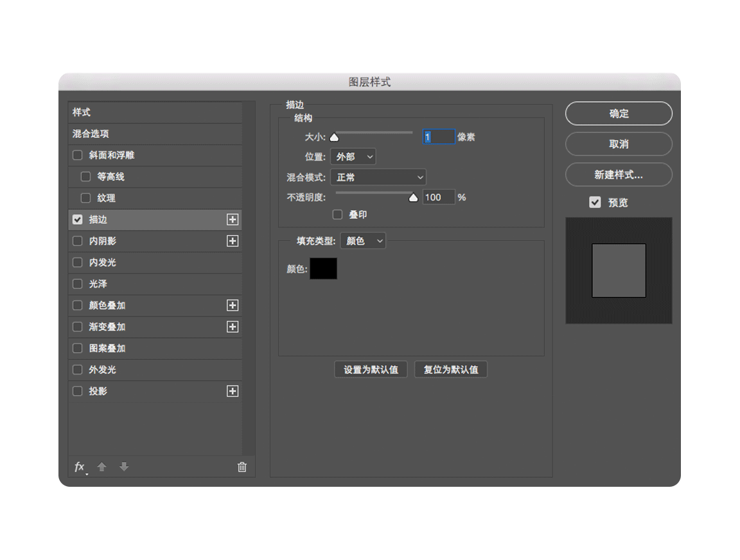Enable the 内发光 checkbox
Image resolution: width=740 pixels, height=560 pixels.
tap(77, 262)
